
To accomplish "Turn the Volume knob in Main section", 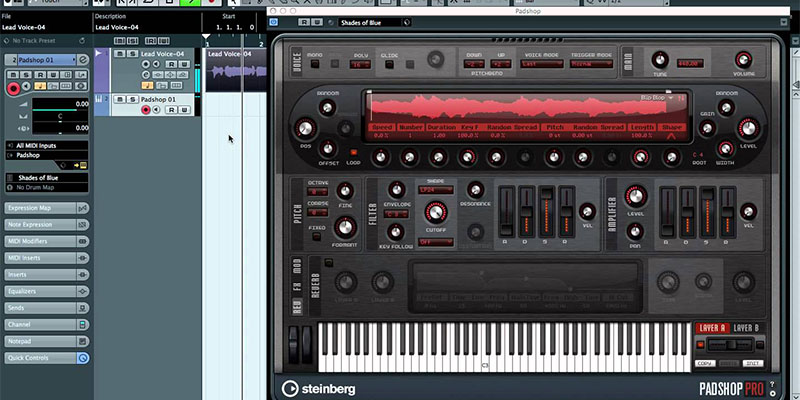I will pyautogui.click(x=743, y=58).
